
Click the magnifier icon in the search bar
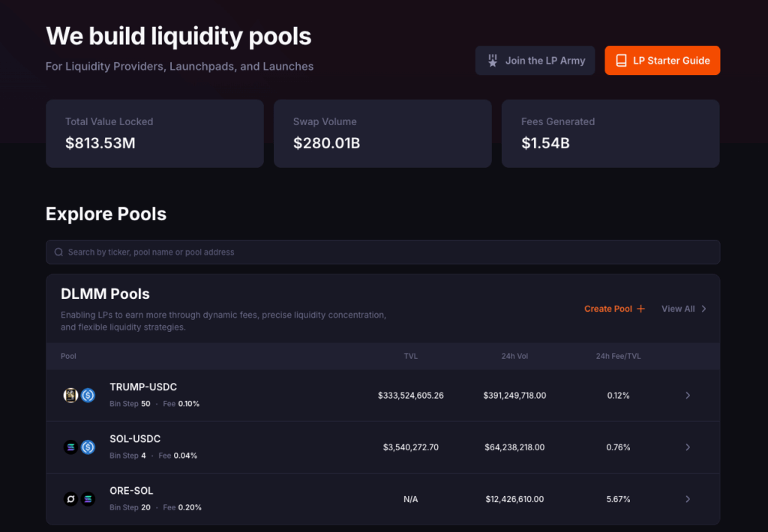point(58,253)
